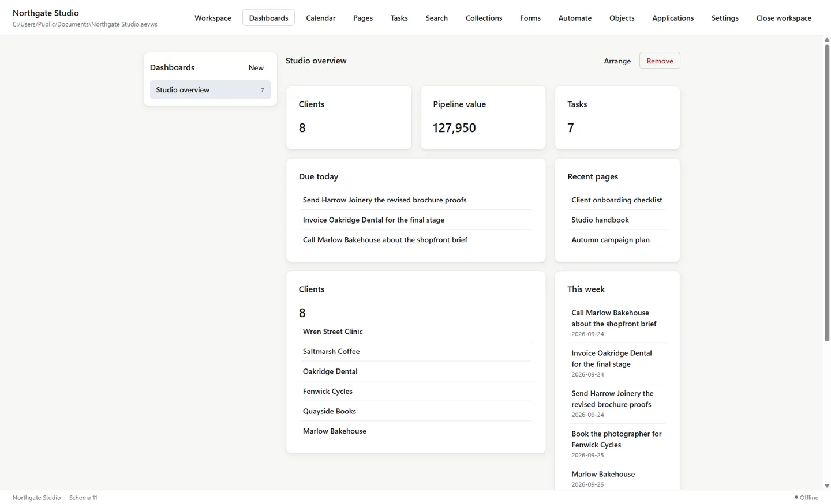Select Oakridge Dental client row
Viewport: 831px width, 504px height.
[x=415, y=371]
